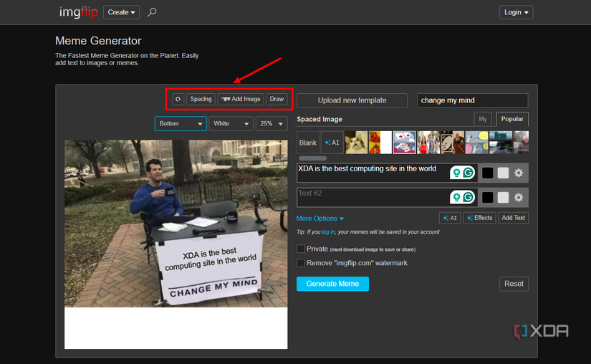591x364 pixels.
Task: Enable the Private checkbox
Action: pyautogui.click(x=300, y=249)
